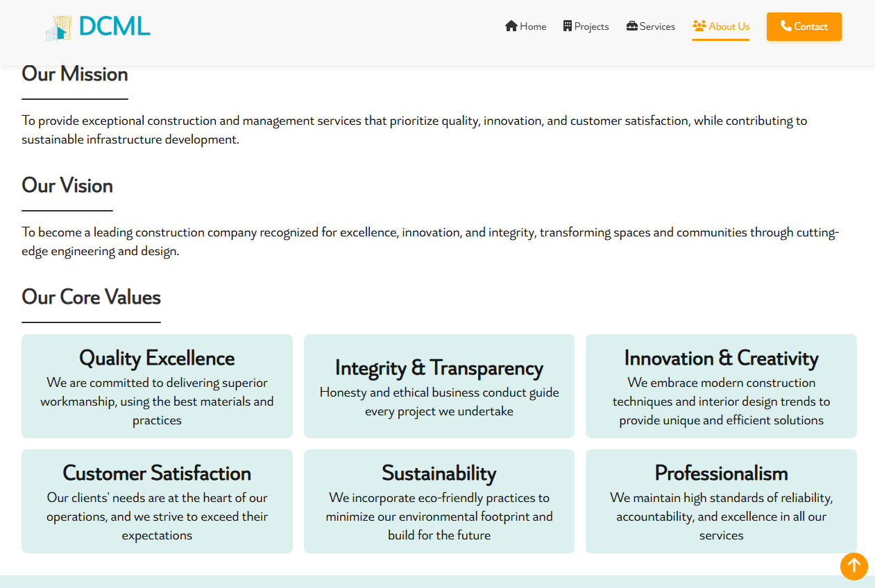Select the Sustainability value card

[439, 501]
